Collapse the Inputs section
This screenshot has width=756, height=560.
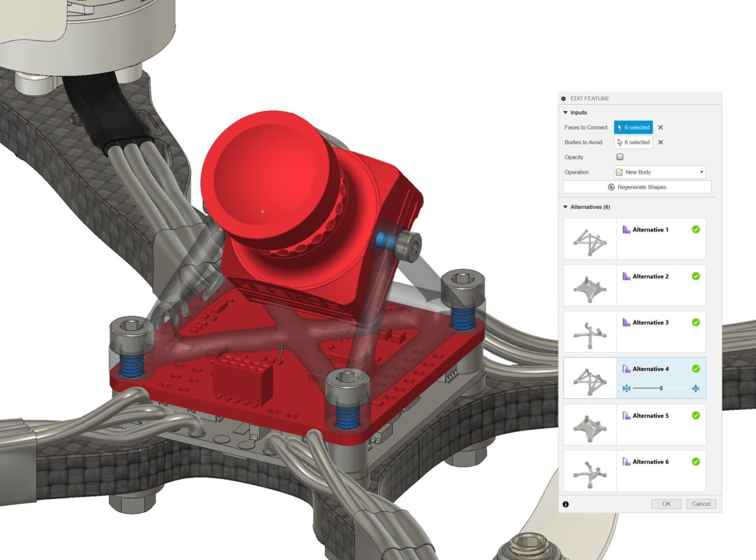click(565, 112)
